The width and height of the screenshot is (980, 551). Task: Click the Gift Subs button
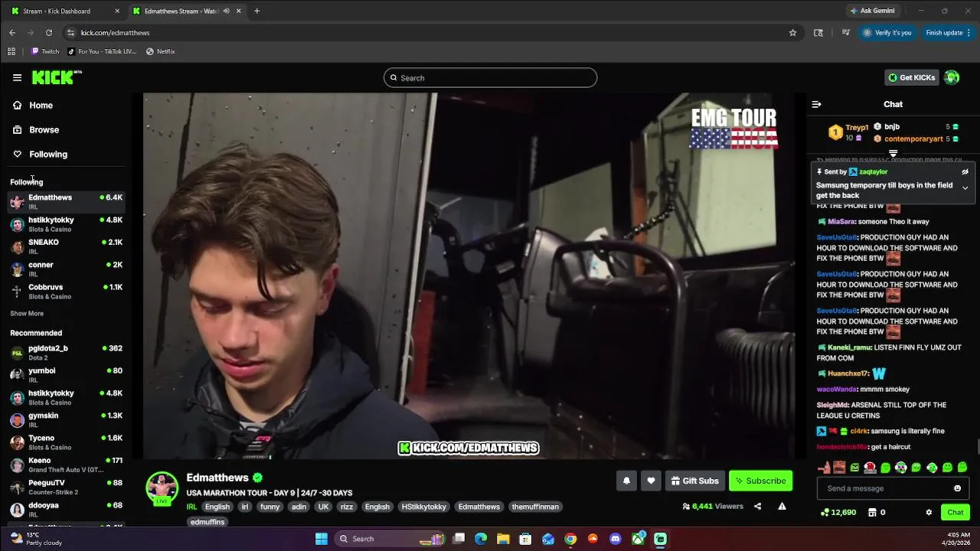click(694, 481)
